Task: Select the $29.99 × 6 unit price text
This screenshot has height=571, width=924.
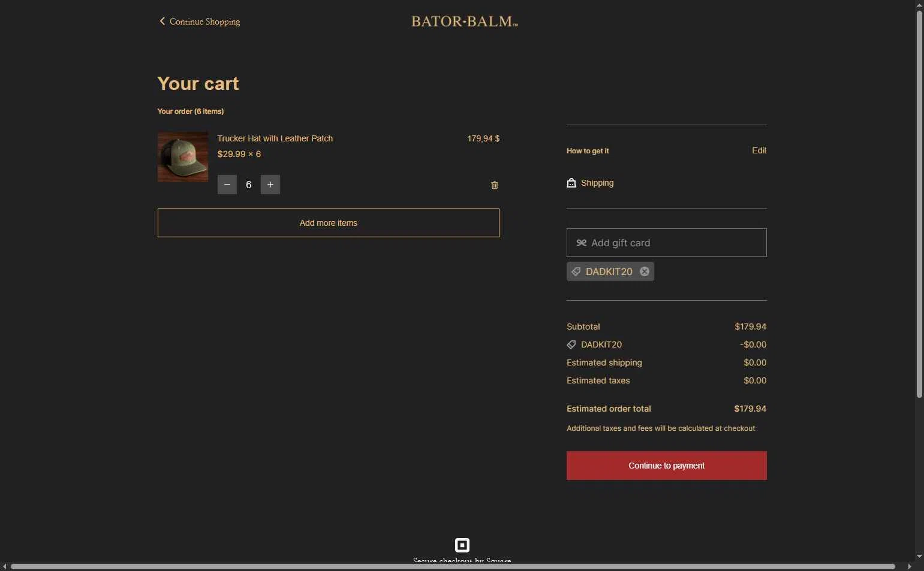Action: (x=239, y=154)
